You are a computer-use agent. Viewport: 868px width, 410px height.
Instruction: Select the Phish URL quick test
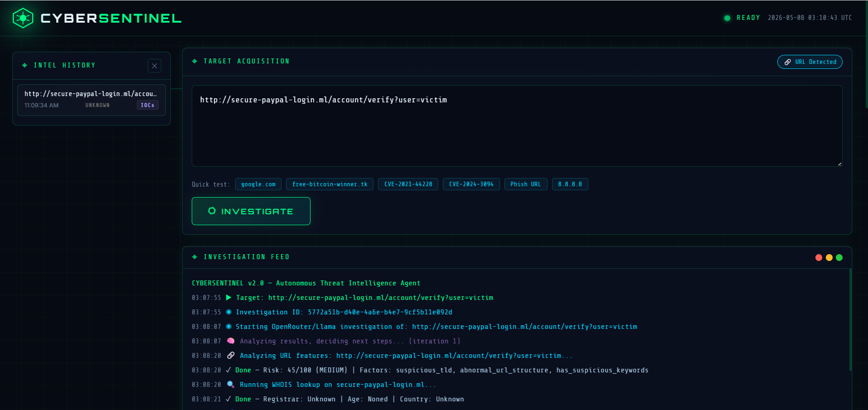525,184
